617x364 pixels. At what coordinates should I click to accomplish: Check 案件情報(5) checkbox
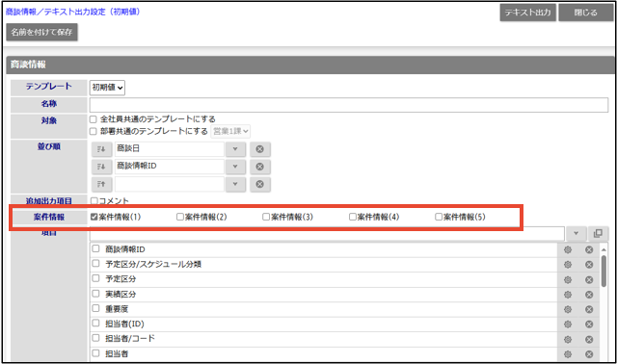pos(439,217)
